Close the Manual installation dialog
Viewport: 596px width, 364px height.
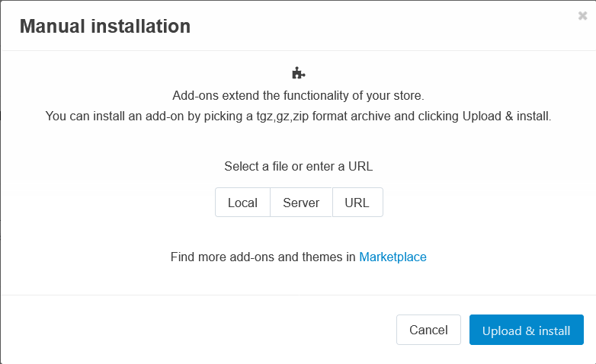click(583, 16)
